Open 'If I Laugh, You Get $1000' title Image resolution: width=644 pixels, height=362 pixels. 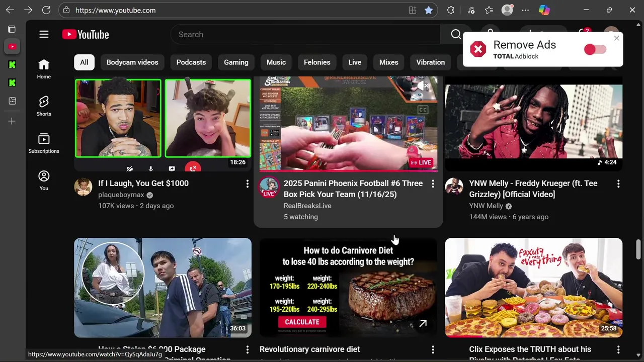click(x=143, y=184)
